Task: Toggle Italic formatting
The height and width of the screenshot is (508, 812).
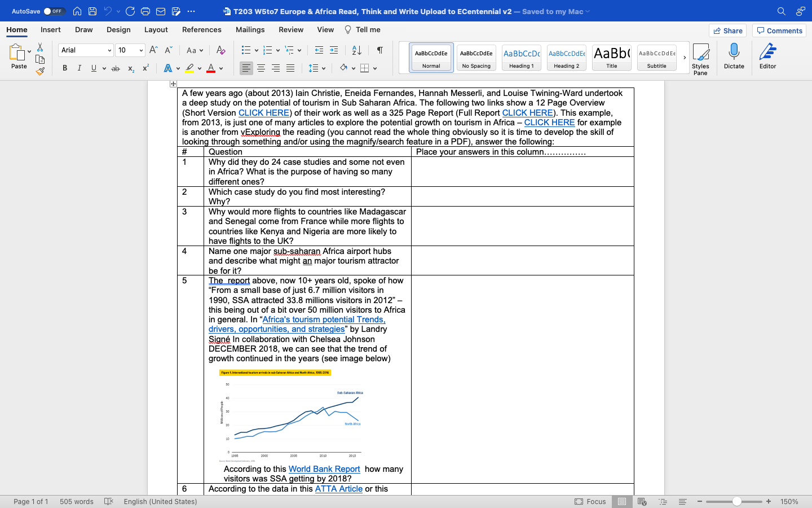Action: point(79,68)
